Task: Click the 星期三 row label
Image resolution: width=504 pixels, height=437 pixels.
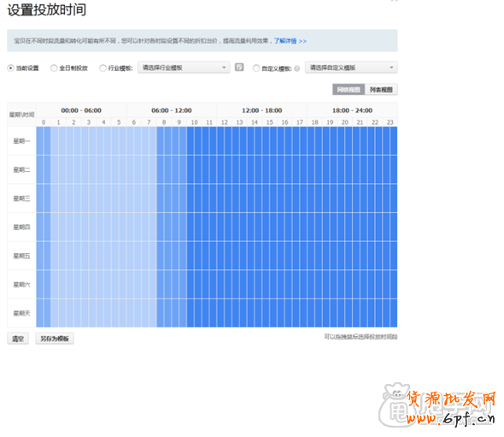Action: click(21, 198)
